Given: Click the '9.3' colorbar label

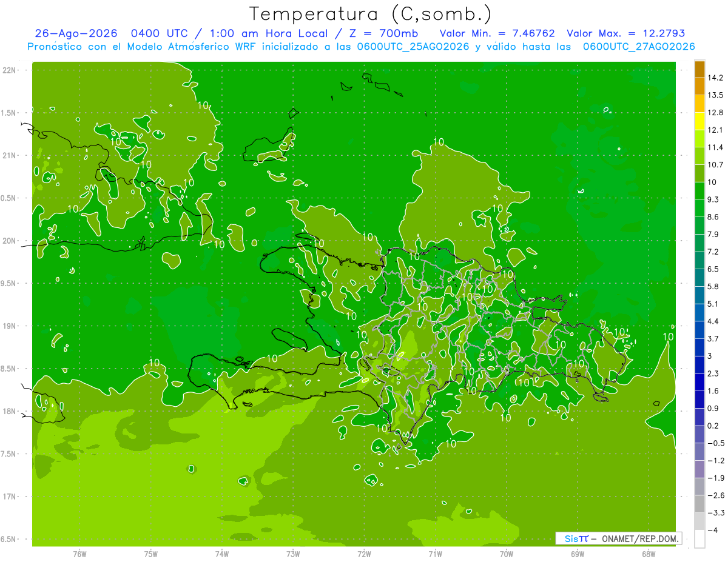Looking at the screenshot, I should [x=713, y=199].
